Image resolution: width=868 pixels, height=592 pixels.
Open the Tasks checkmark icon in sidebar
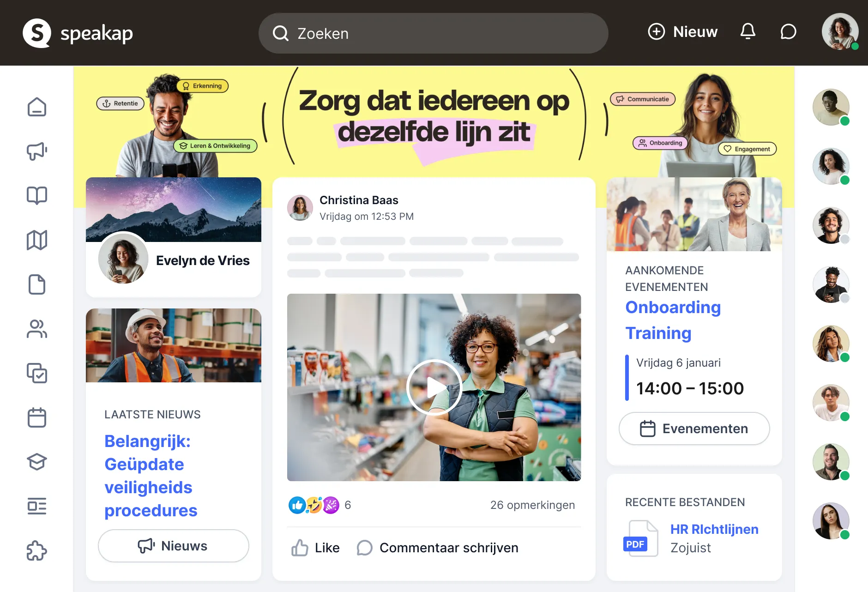click(37, 373)
